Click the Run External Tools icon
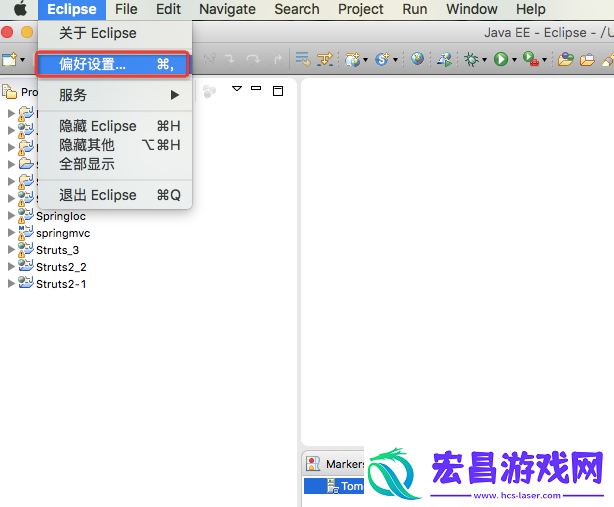Viewport: 614px width, 507px height. coord(531,60)
